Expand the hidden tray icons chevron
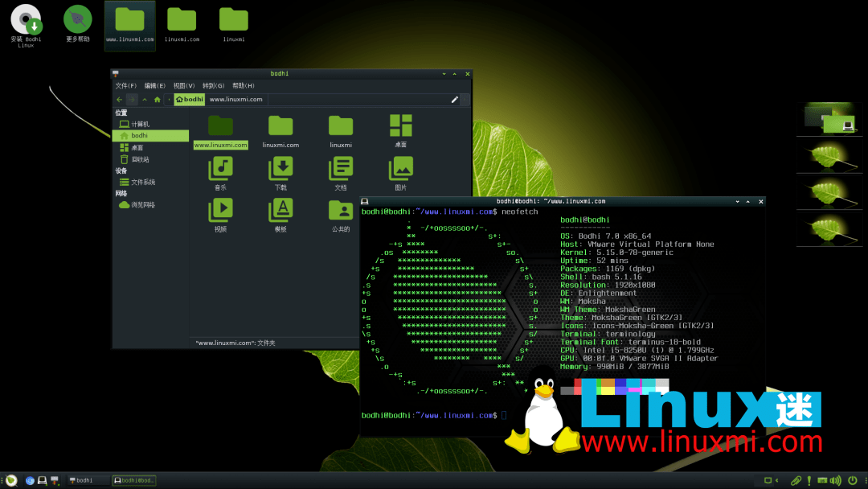Image resolution: width=868 pixels, height=489 pixels. point(776,480)
